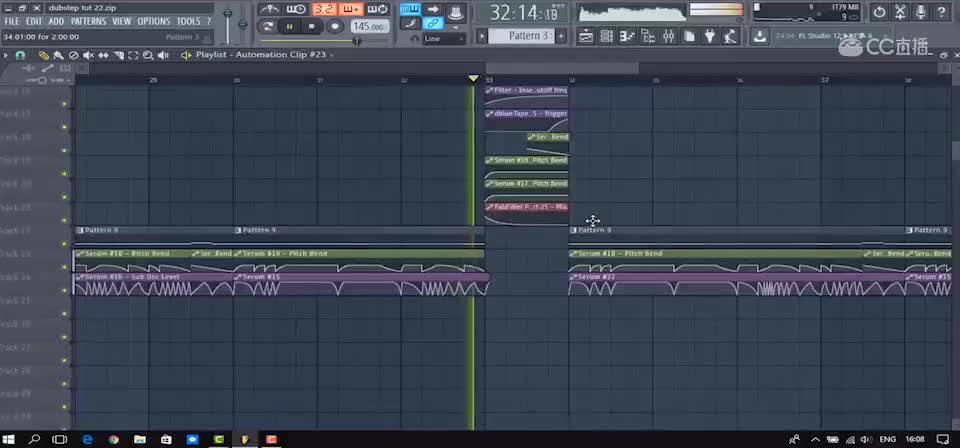Pause playback
960x448 pixels.
(x=290, y=26)
